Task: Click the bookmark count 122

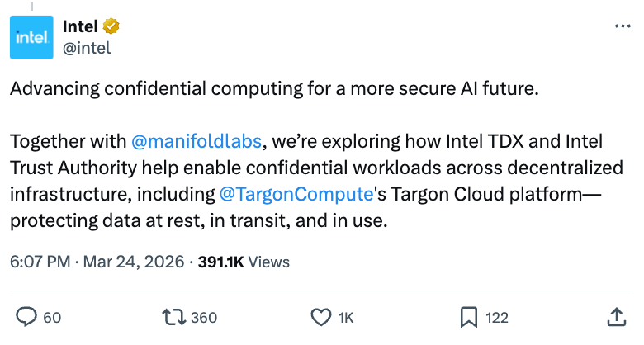Action: pos(497,318)
